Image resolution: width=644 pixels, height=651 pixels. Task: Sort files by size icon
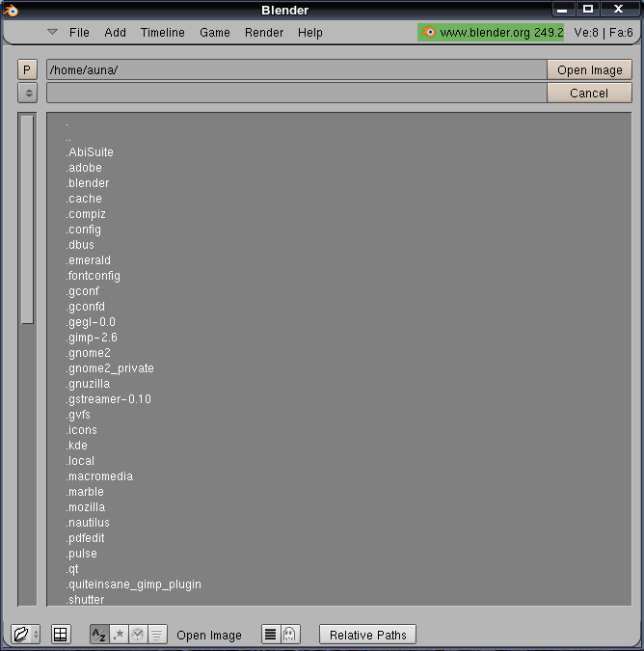point(157,635)
